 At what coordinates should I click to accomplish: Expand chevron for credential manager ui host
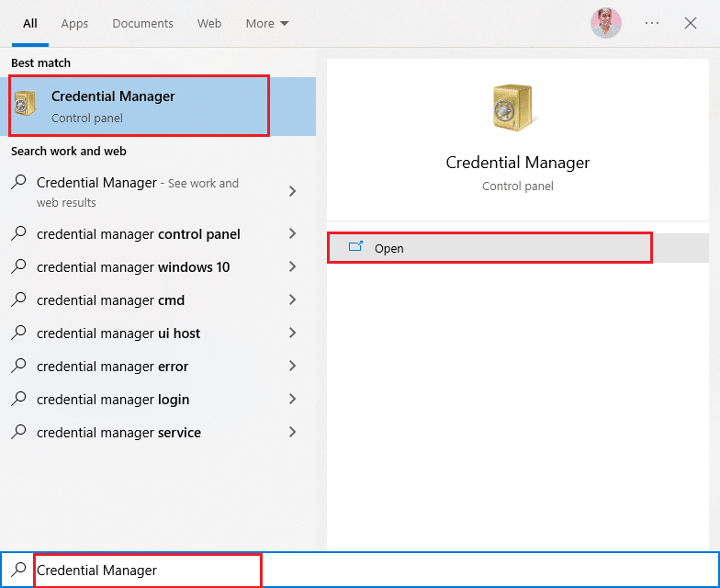coord(292,333)
